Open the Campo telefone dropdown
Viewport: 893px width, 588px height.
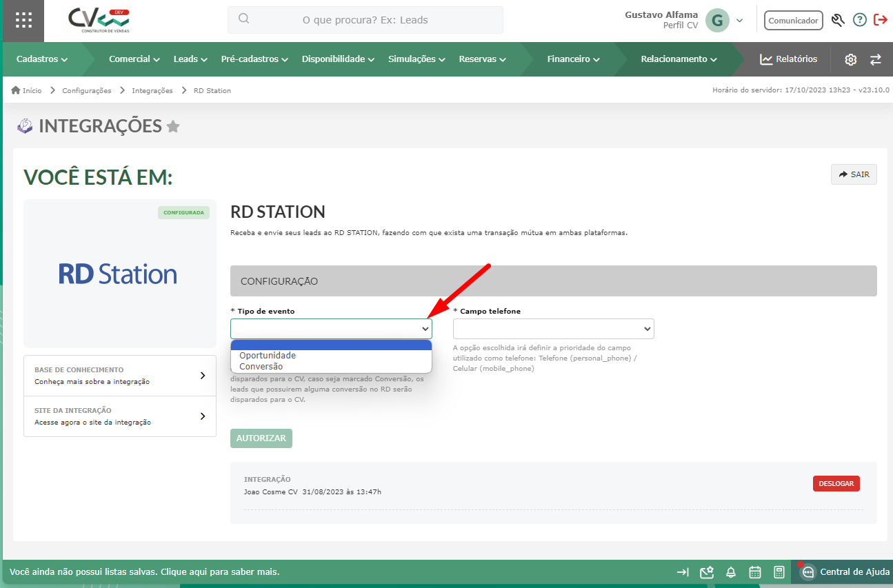[554, 329]
